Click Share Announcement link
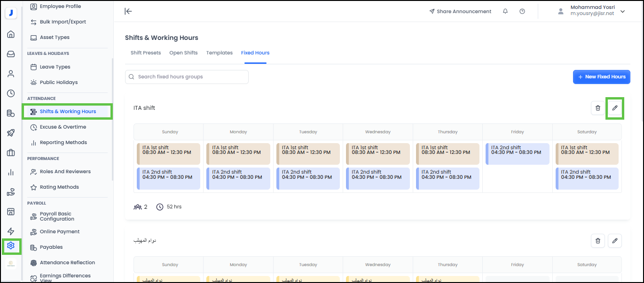644x283 pixels. pos(460,11)
